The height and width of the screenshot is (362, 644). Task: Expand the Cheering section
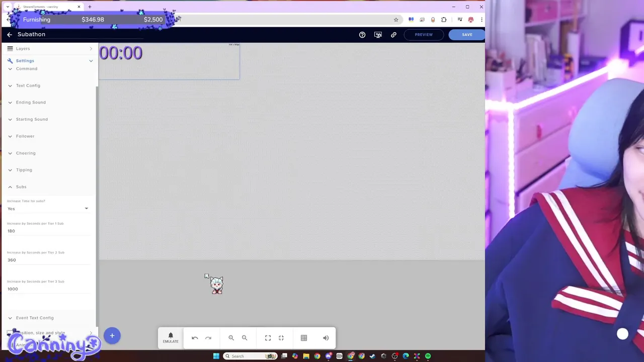[25, 153]
